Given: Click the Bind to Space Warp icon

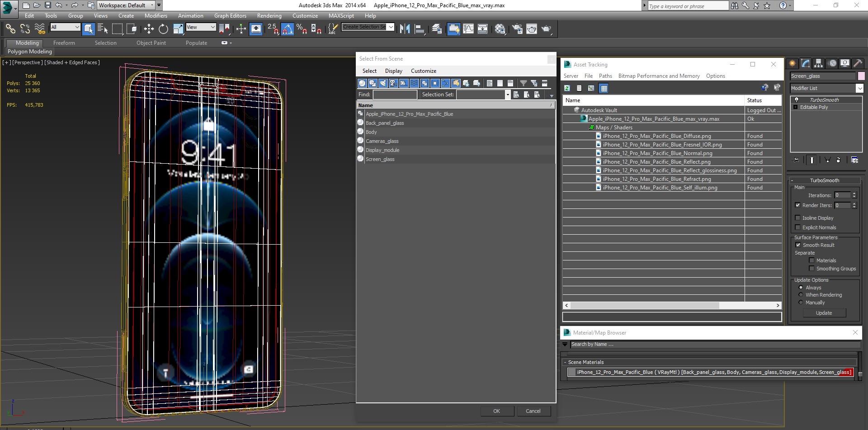Looking at the screenshot, I should 40,29.
